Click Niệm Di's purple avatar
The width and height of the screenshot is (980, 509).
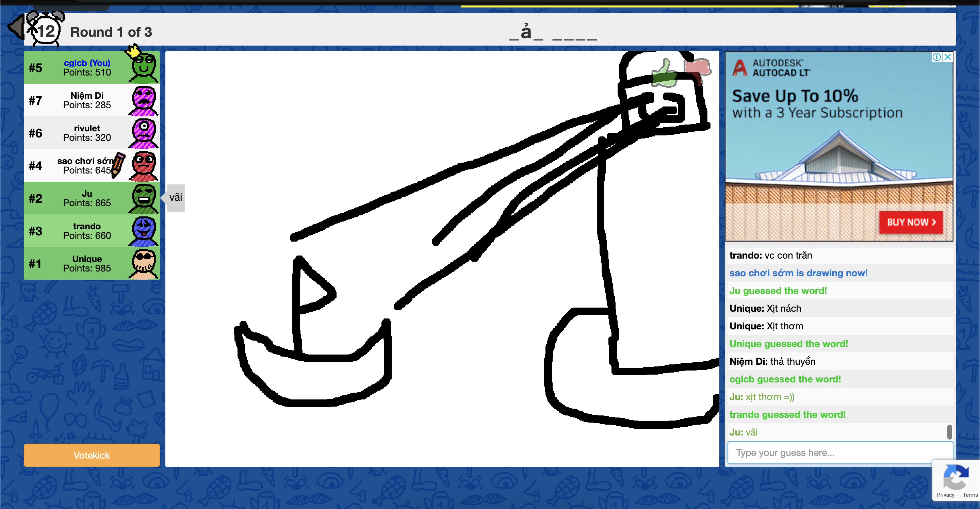pos(143,100)
